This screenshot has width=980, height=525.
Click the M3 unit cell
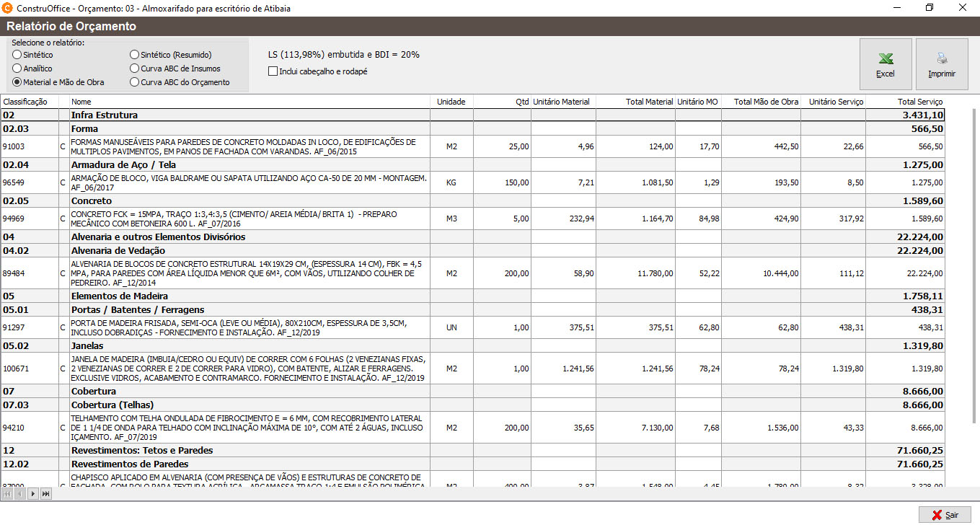click(451, 219)
